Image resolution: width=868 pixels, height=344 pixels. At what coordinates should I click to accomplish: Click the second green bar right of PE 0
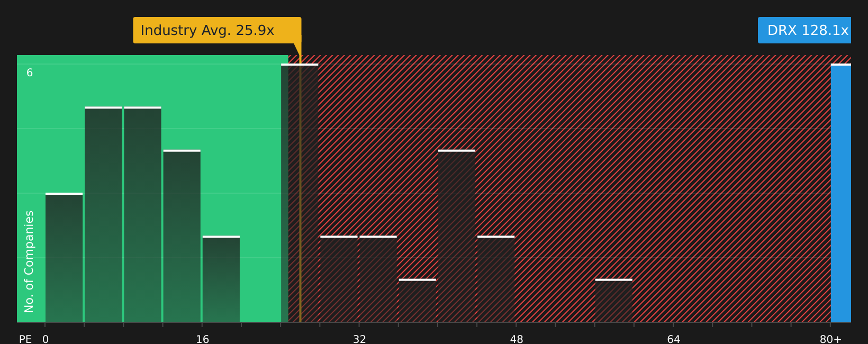click(x=103, y=214)
